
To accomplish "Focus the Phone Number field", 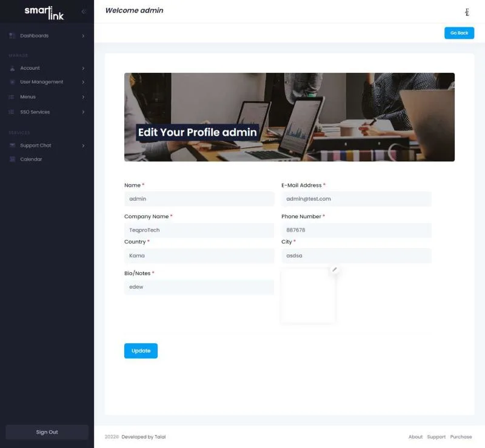I will (356, 230).
